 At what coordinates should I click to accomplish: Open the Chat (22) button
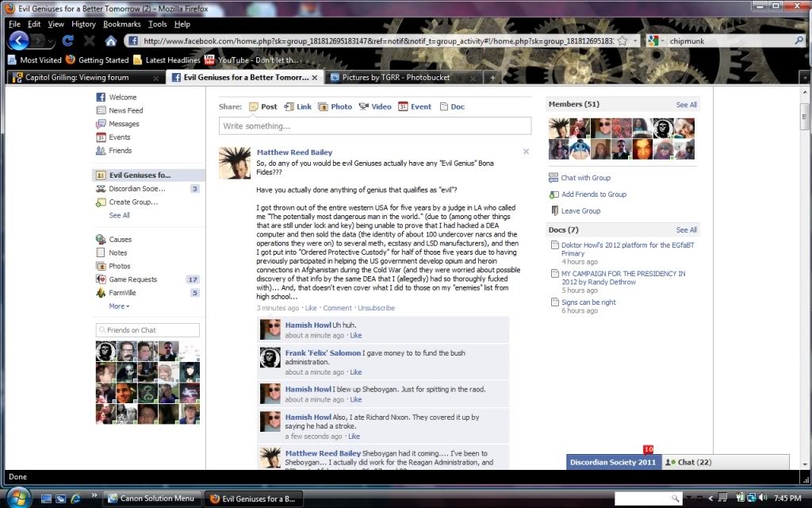coord(725,463)
